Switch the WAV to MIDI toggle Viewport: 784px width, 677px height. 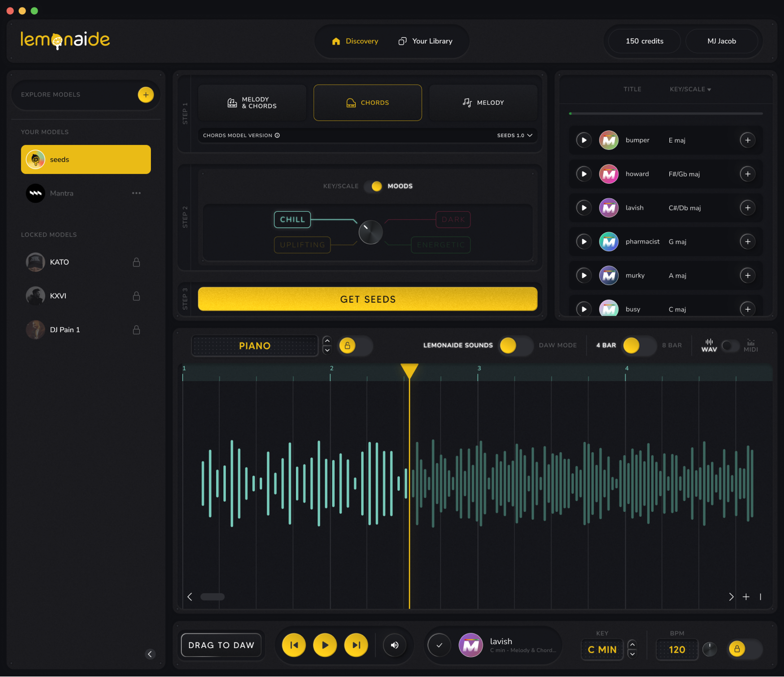(x=730, y=346)
